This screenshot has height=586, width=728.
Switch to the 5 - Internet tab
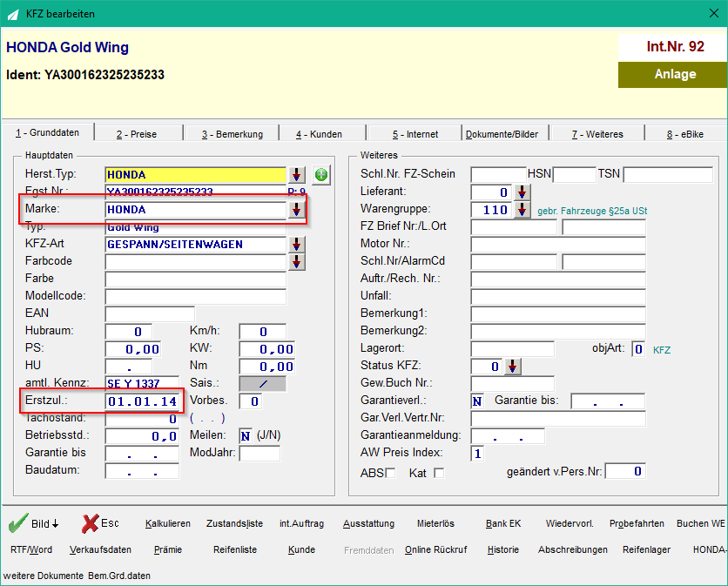(415, 134)
